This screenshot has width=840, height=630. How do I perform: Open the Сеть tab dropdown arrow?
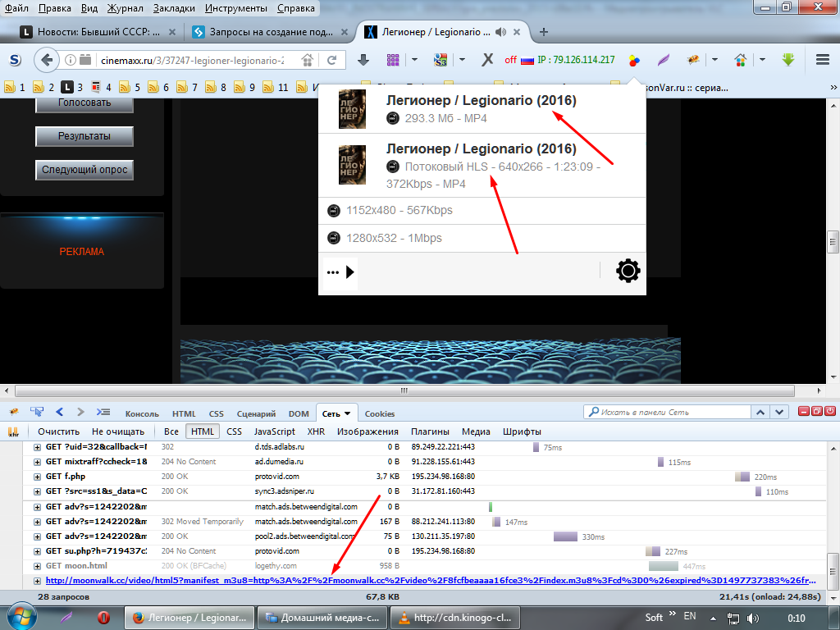pyautogui.click(x=348, y=413)
